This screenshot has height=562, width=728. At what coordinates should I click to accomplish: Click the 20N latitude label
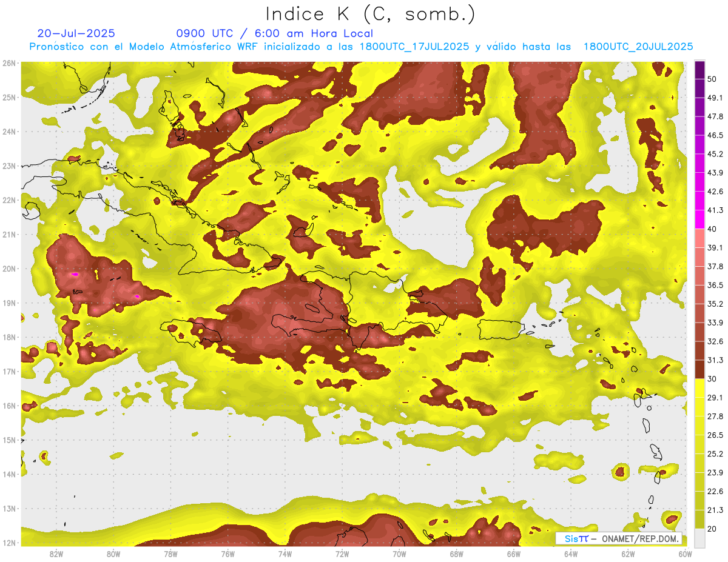(x=9, y=269)
